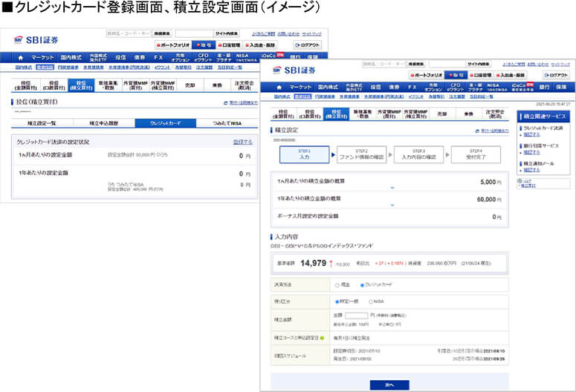Open 投信 menu in the left window
This screenshot has width=576, height=392.
click(x=120, y=57)
